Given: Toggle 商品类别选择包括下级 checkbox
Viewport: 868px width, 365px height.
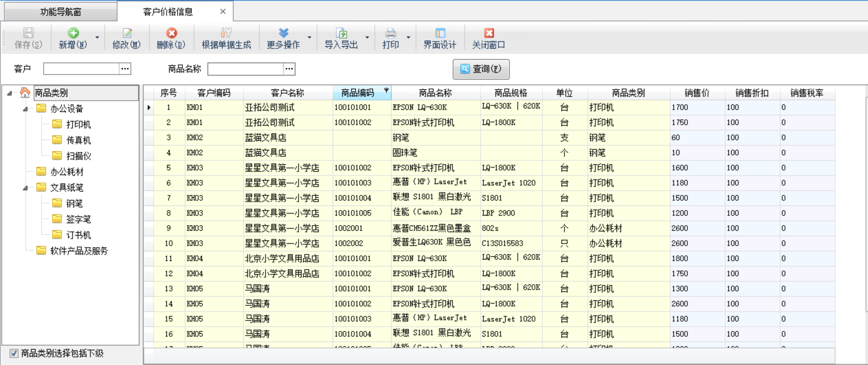Looking at the screenshot, I should click(x=14, y=353).
